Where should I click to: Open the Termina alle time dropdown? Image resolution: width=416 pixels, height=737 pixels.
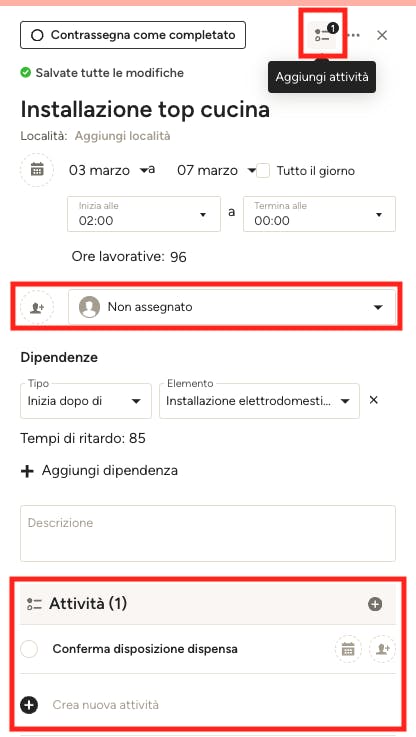(x=319, y=214)
